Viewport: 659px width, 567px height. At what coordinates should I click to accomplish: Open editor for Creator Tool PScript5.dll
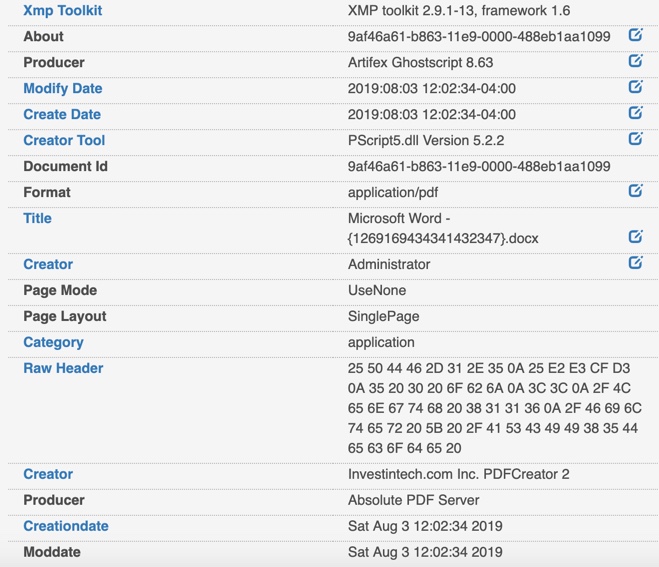coord(635,139)
